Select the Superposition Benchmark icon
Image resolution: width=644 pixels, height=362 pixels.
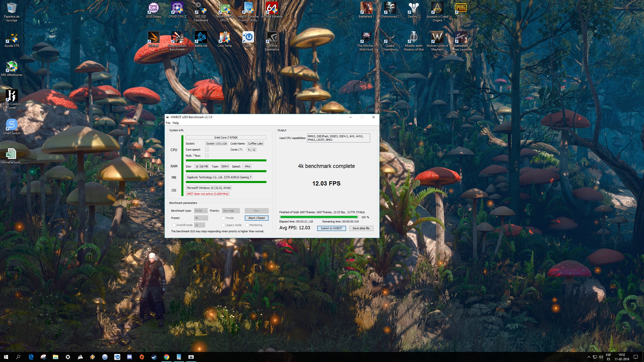click(177, 41)
